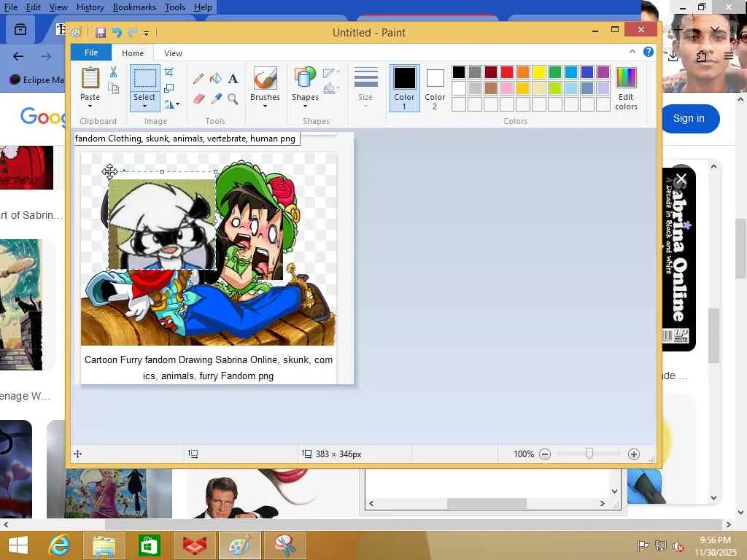The height and width of the screenshot is (560, 747).
Task: Click the Undo arrow in quick access toolbar
Action: [117, 32]
